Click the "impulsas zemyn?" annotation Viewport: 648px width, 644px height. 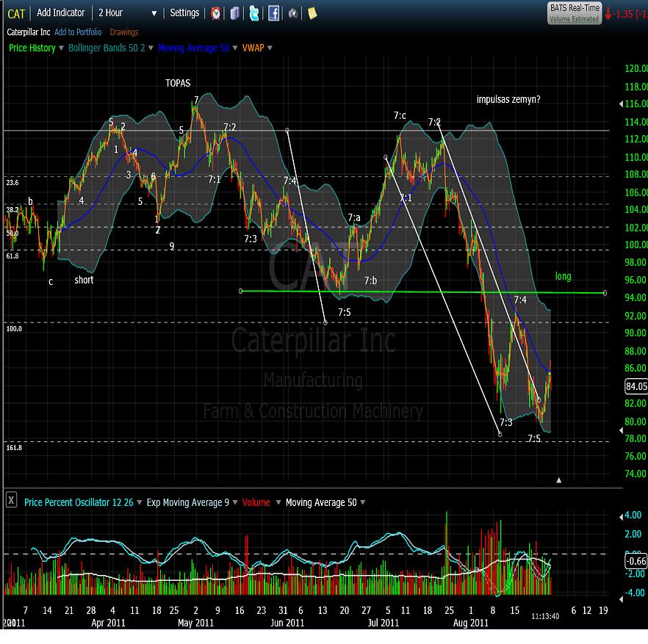click(508, 100)
